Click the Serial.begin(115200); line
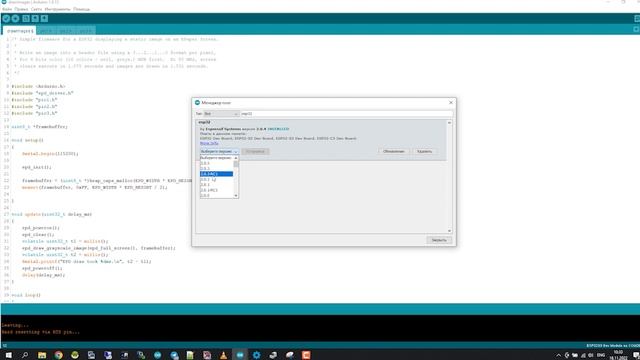The image size is (640, 360). tap(50, 153)
